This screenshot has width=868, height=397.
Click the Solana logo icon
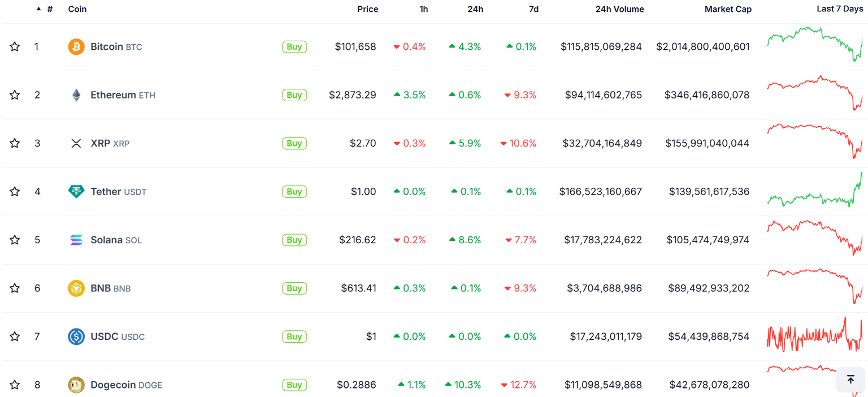[76, 240]
